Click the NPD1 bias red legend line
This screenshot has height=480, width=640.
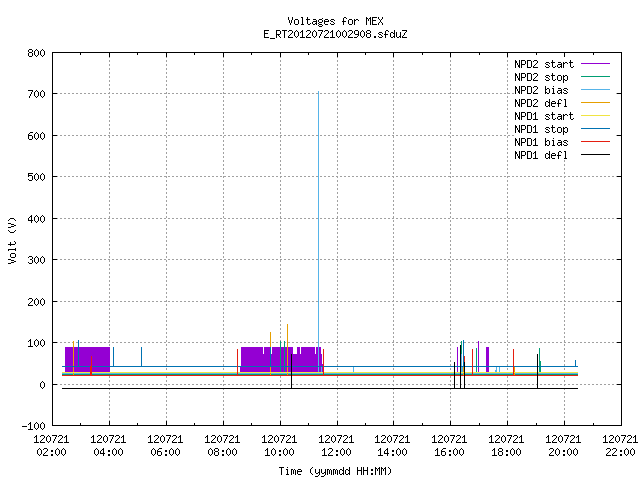tap(595, 142)
